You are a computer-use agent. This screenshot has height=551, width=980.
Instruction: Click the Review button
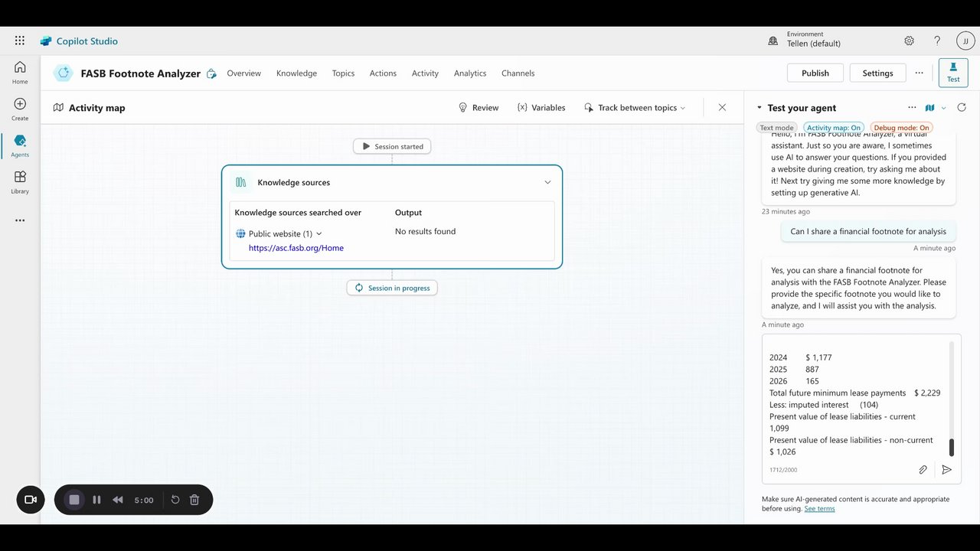tap(479, 108)
